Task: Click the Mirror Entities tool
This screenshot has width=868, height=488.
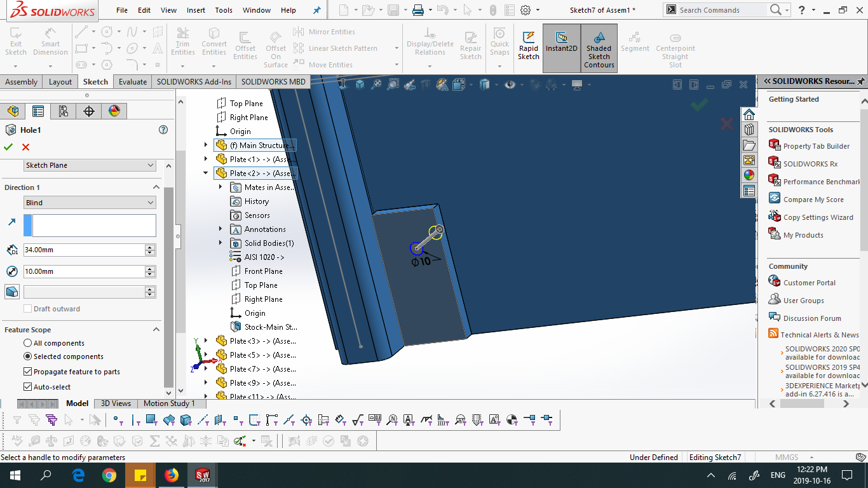Action: point(325,32)
